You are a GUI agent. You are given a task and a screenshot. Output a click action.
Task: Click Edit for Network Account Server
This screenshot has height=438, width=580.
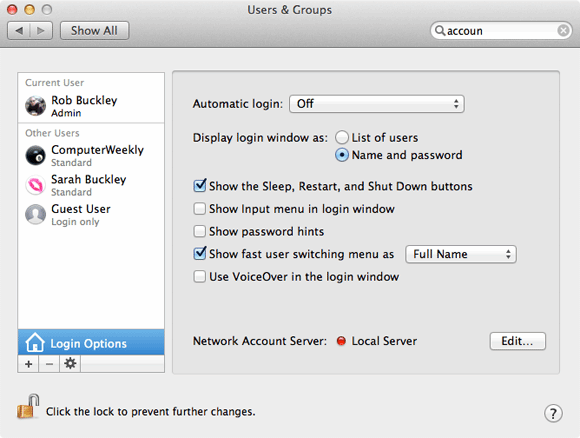point(517,341)
